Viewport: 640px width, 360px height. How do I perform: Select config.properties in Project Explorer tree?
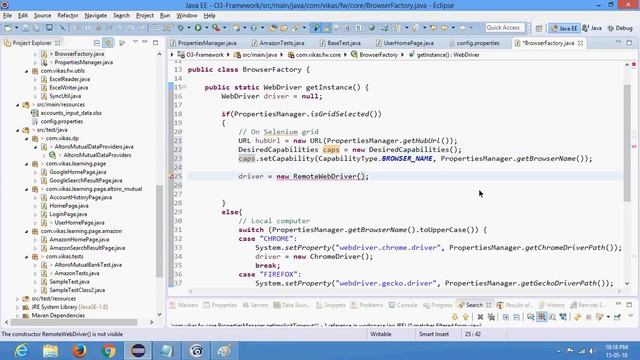point(61,122)
